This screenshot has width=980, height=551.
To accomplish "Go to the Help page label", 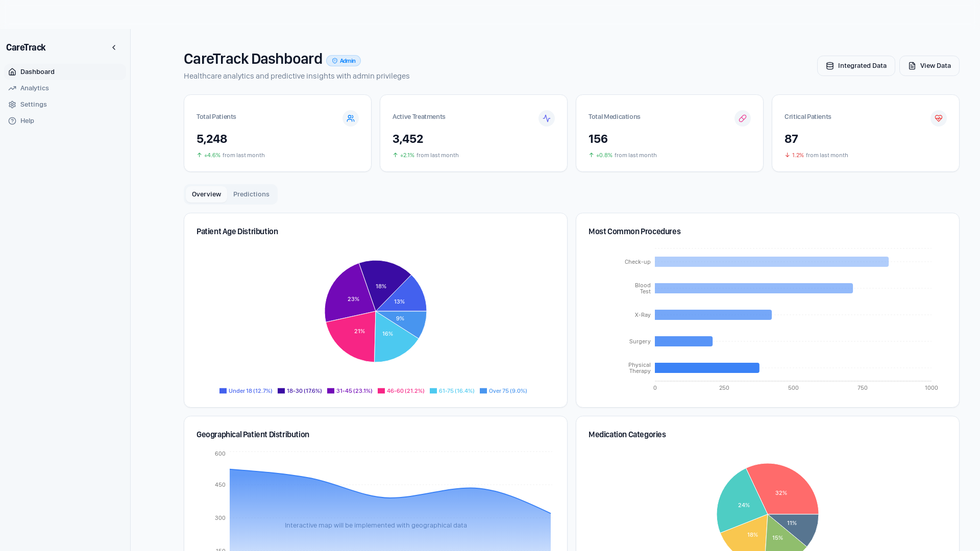I will click(x=27, y=121).
